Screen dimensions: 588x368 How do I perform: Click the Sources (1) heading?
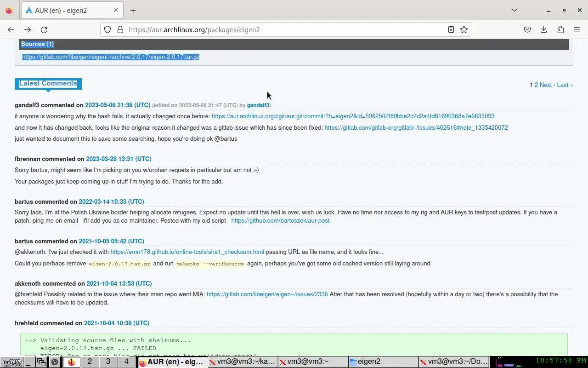click(x=38, y=44)
